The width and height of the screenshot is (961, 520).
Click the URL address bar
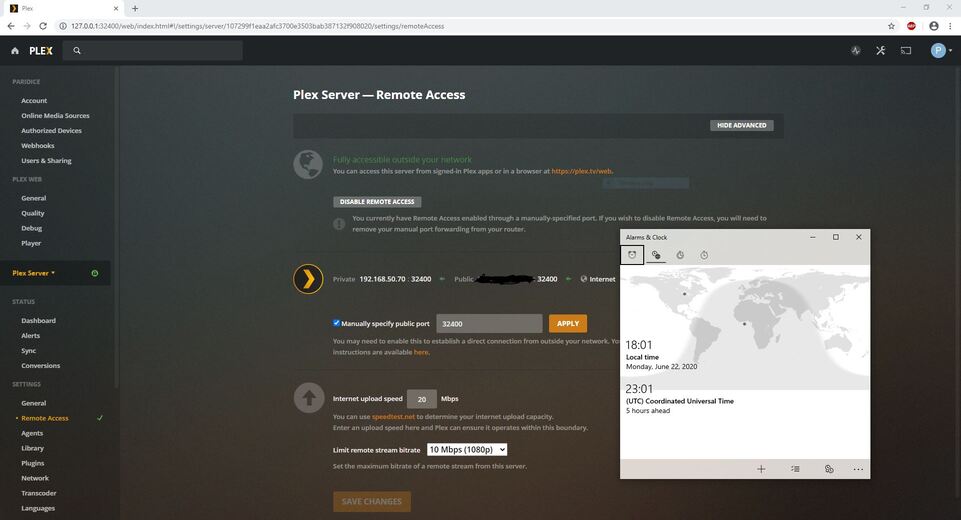(472, 26)
